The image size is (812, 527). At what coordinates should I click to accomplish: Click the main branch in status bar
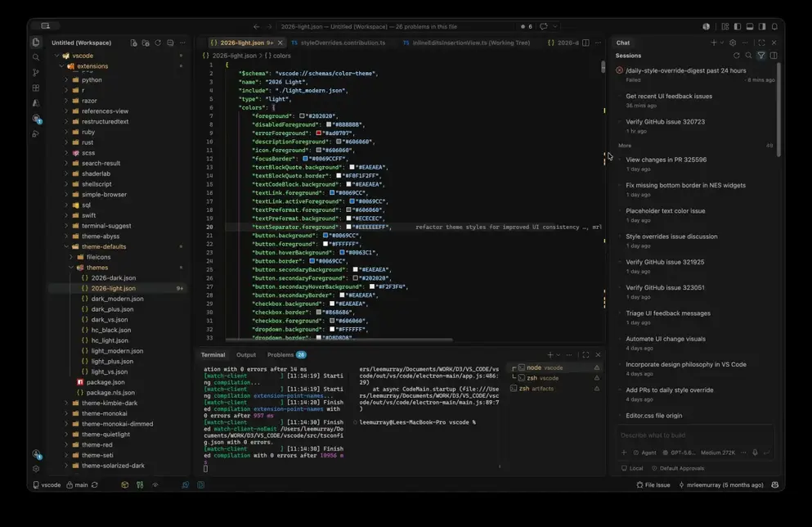tap(77, 485)
